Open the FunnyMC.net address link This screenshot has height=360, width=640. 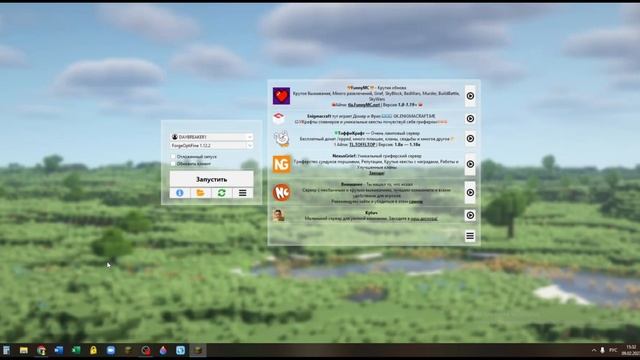coord(364,105)
